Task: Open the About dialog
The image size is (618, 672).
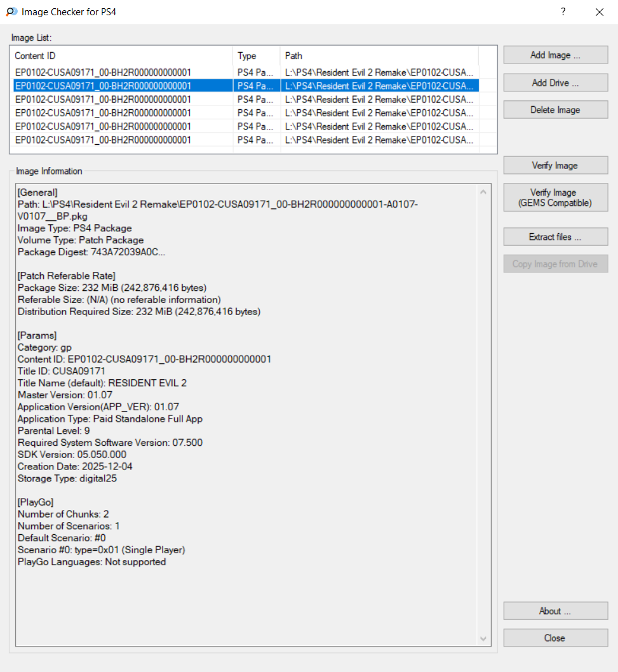Action: (555, 611)
